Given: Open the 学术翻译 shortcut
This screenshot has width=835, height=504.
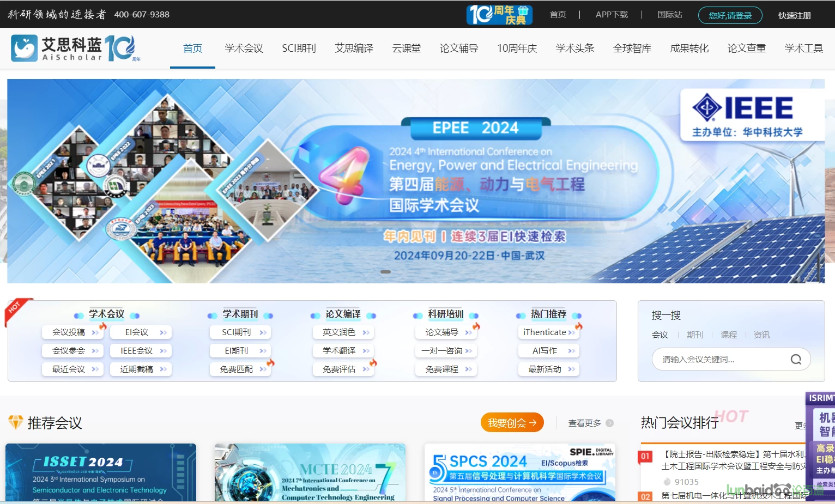Looking at the screenshot, I should (x=343, y=350).
